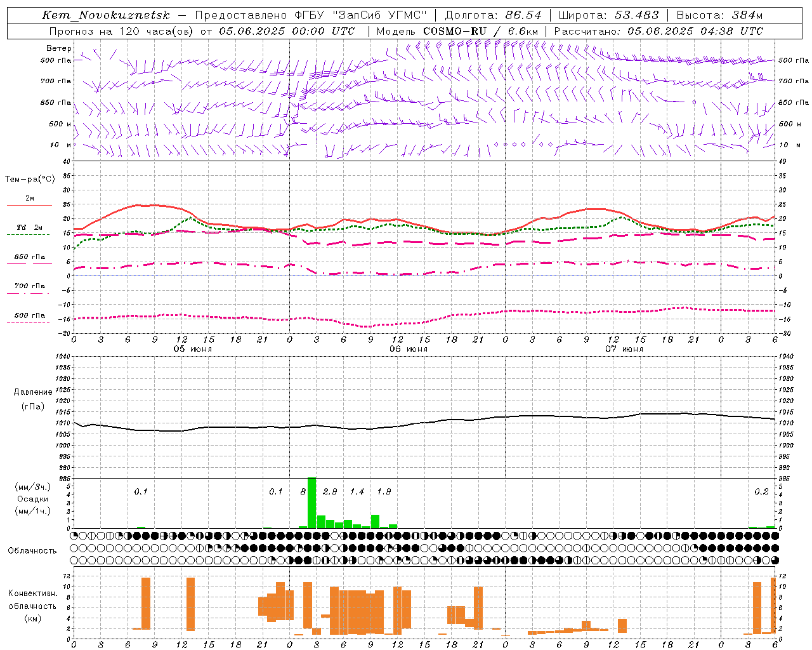Click the '(гПа)' unit label under Давление
This screenshot has height=650, width=812.
[x=33, y=407]
